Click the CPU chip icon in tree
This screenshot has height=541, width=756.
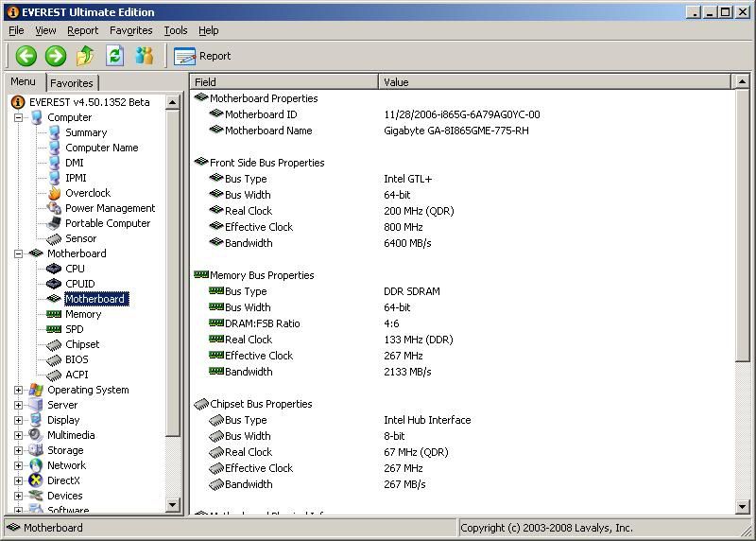click(54, 269)
